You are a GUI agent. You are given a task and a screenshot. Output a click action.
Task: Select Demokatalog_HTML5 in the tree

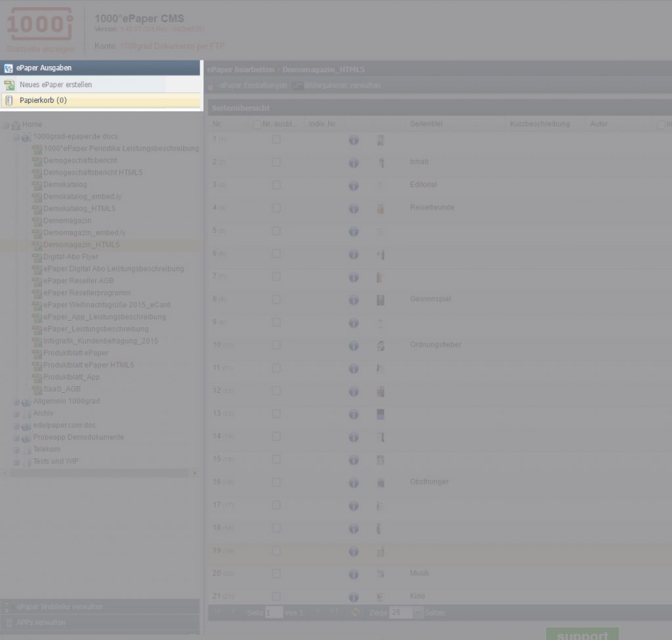click(79, 209)
